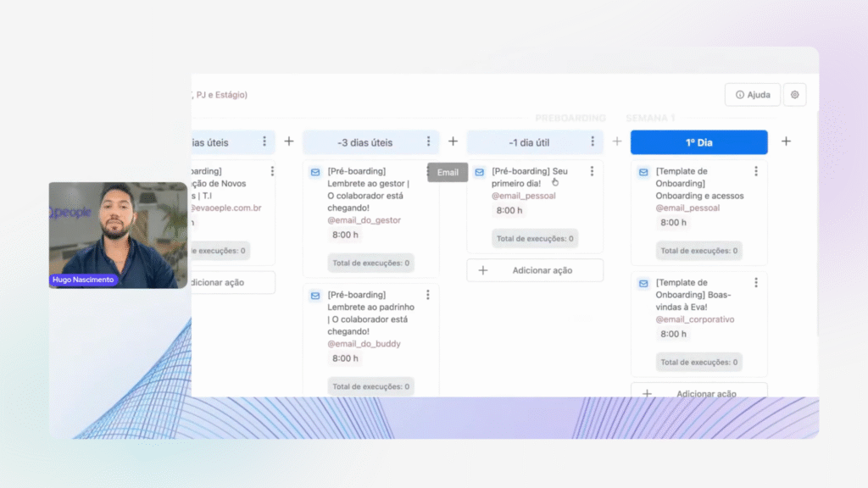Click the @email_do_gestor recipient tag

pyautogui.click(x=364, y=220)
